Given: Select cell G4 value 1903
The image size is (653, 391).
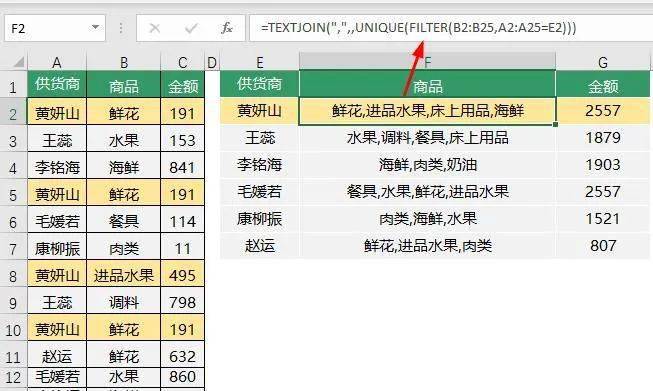Looking at the screenshot, I should (603, 165).
